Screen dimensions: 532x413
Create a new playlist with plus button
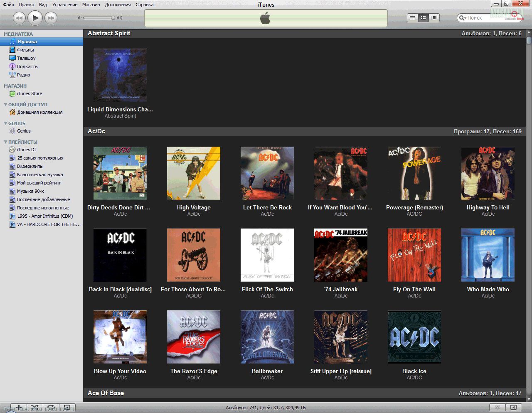(x=19, y=407)
